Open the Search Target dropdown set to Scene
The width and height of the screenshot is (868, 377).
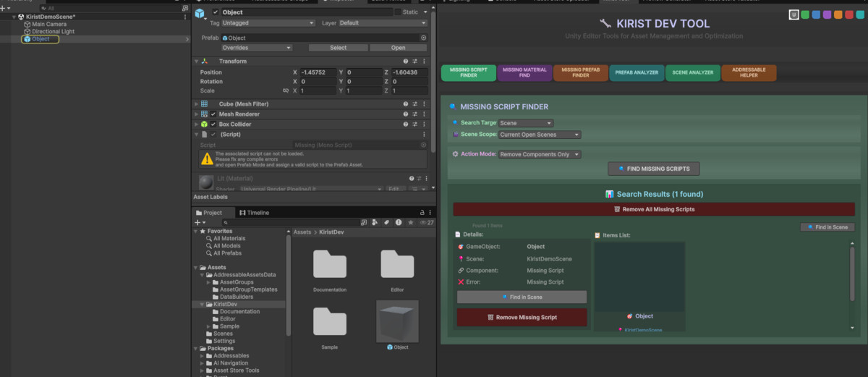pyautogui.click(x=526, y=123)
